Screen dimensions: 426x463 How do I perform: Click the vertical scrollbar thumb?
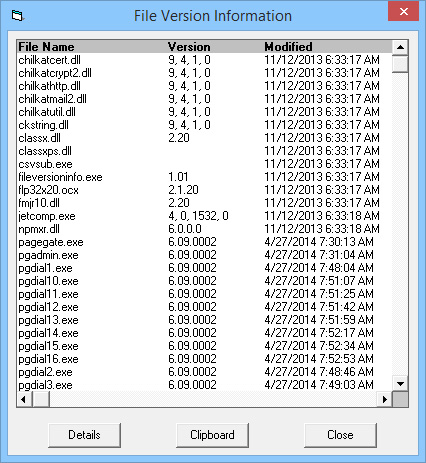tap(400, 64)
